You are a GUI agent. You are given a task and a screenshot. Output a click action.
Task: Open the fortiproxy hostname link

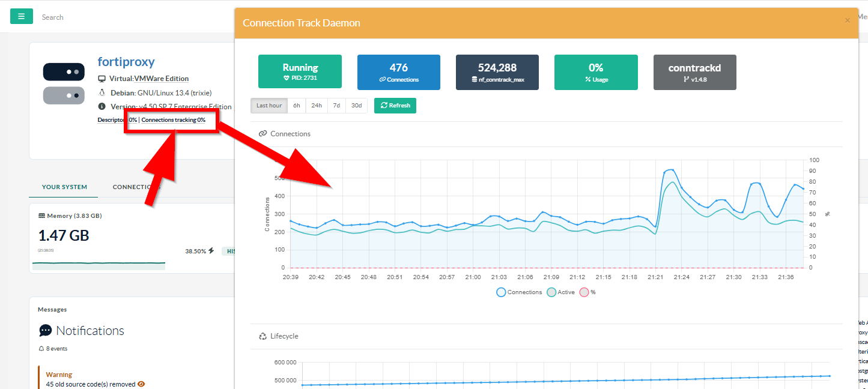click(x=126, y=62)
